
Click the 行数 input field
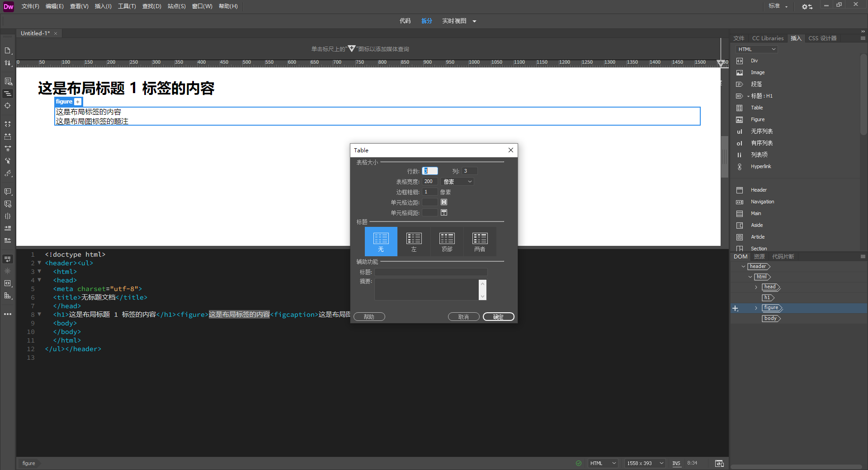click(x=429, y=171)
